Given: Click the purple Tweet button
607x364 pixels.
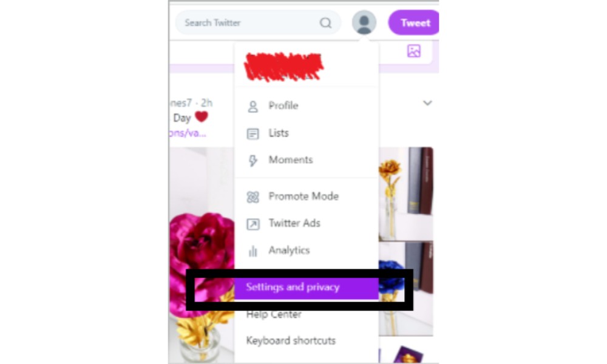Looking at the screenshot, I should (414, 23).
